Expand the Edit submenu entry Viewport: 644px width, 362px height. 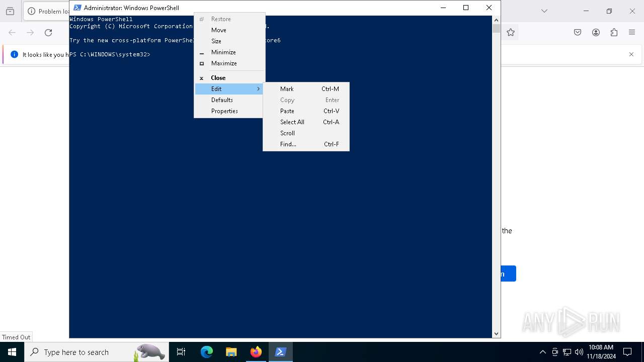point(229,89)
